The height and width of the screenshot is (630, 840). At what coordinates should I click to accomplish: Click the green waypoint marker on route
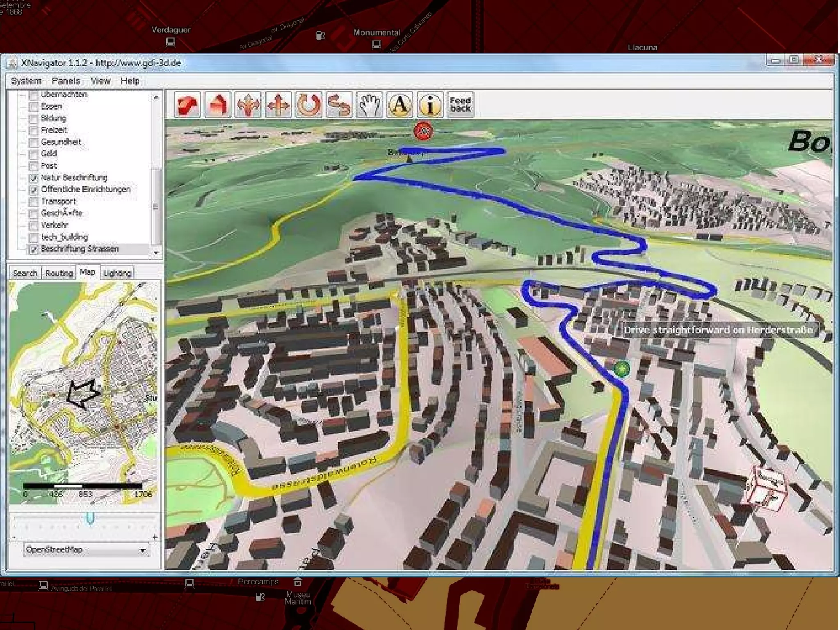(622, 369)
